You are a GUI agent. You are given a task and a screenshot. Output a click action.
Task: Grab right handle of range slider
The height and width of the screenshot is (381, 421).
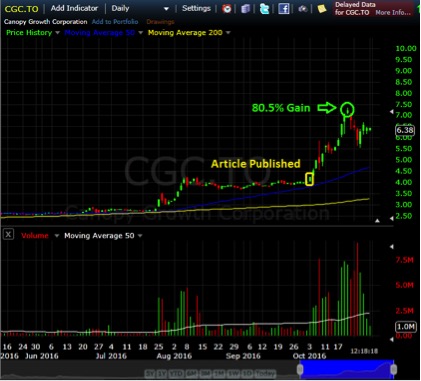pos(394,369)
